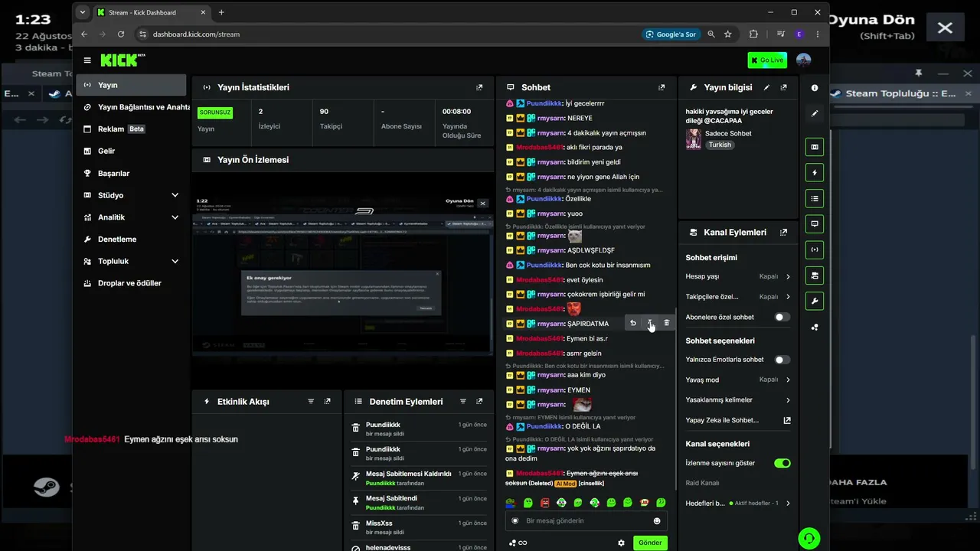Pop out the Etkinlik Akışı panel
The image size is (980, 551).
pos(327,402)
